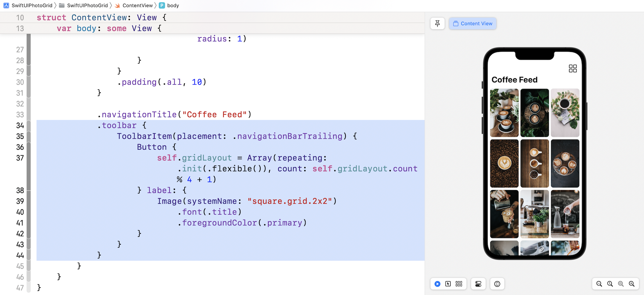
Task: Zoom in the preview canvas
Action: click(x=632, y=284)
